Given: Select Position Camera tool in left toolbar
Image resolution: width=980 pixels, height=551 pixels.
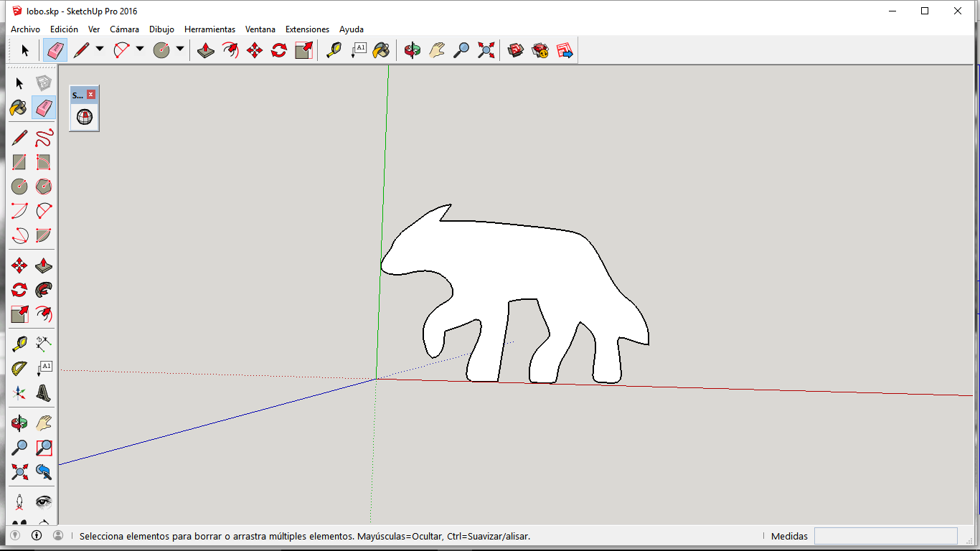Looking at the screenshot, I should click(x=19, y=501).
